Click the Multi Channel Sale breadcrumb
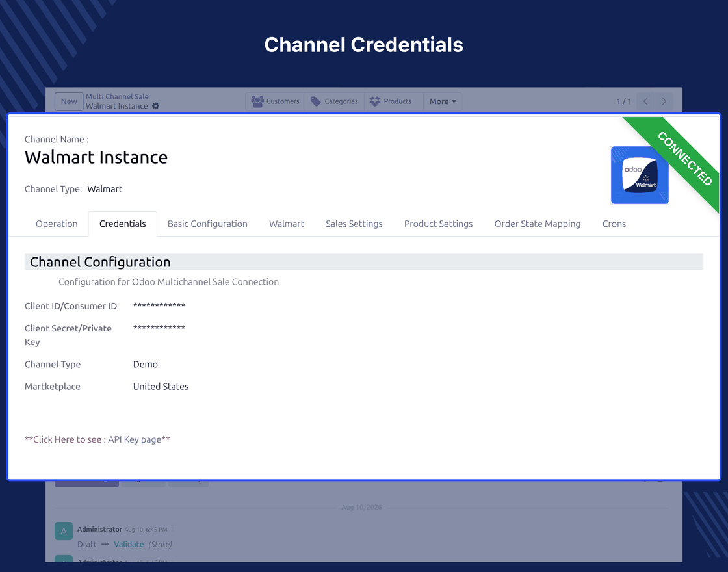The height and width of the screenshot is (572, 728). 117,97
